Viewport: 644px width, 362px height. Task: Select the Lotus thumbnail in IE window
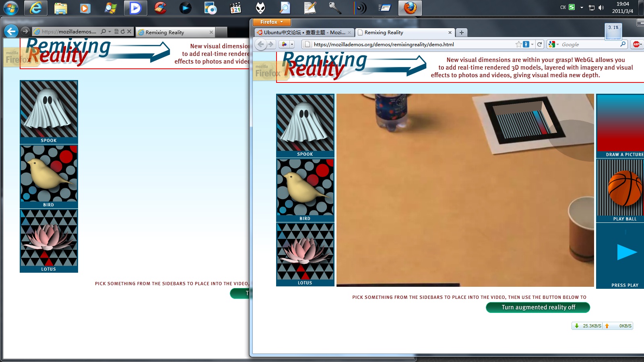click(x=49, y=241)
